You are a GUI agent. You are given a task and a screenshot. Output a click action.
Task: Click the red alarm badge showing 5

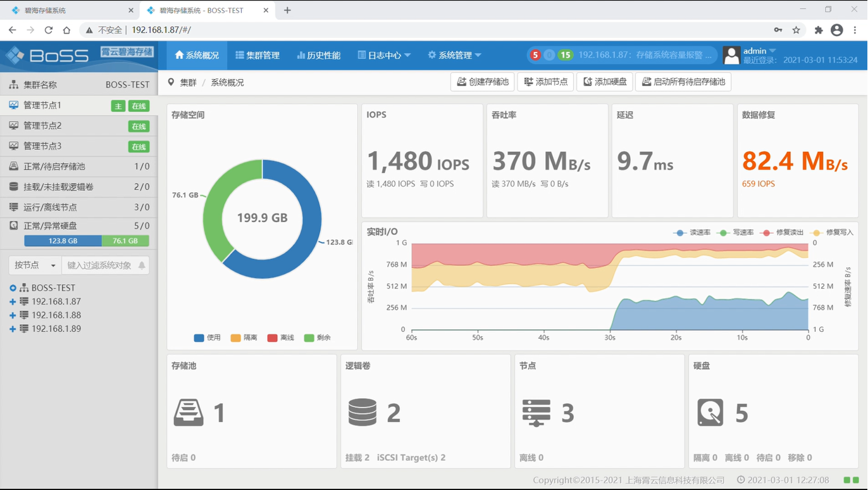pyautogui.click(x=535, y=55)
